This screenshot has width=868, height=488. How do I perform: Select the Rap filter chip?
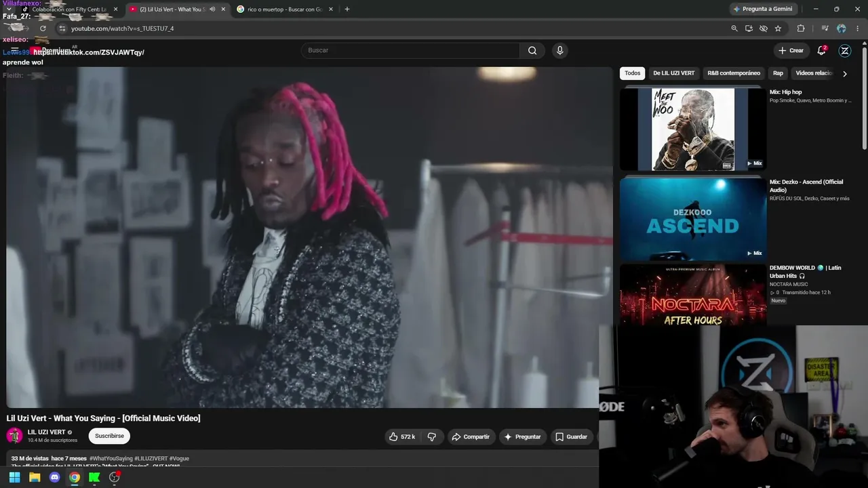coord(778,73)
